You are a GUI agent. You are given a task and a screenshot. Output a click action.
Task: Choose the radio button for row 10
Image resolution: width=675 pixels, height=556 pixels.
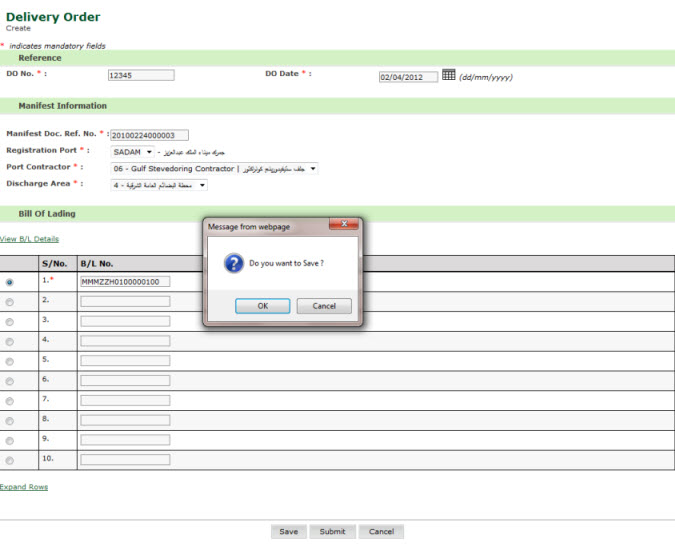tap(10, 460)
